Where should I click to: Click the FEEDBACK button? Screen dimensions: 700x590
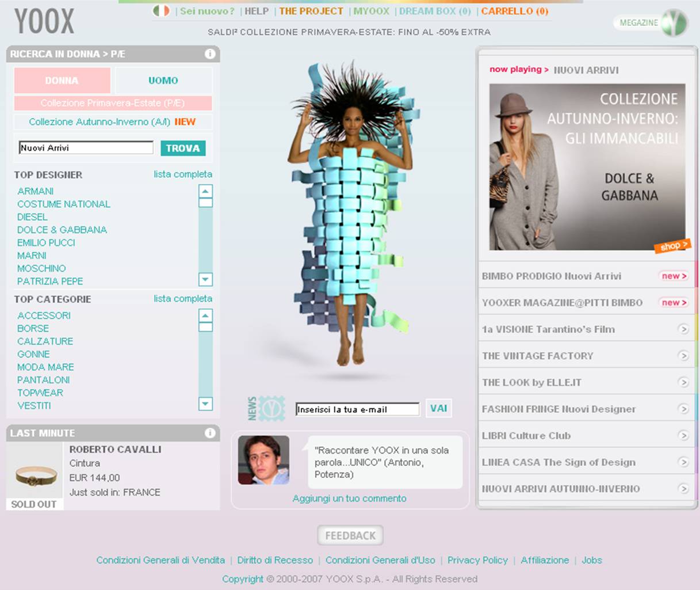350,535
